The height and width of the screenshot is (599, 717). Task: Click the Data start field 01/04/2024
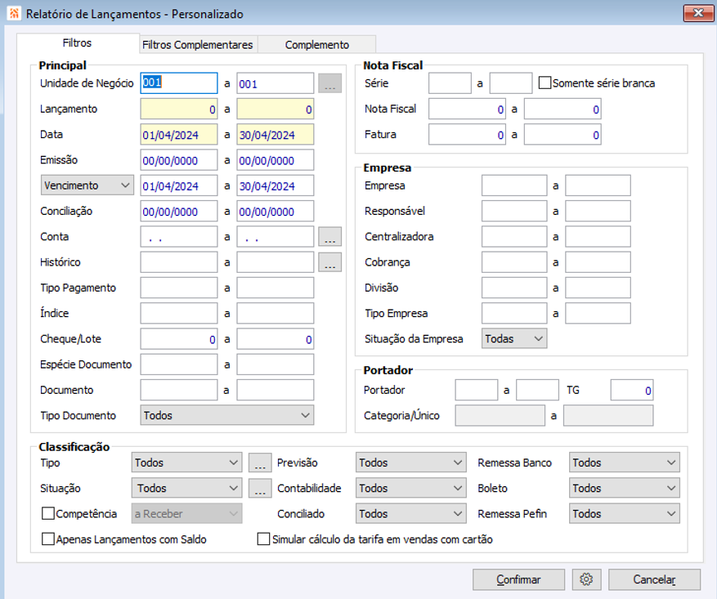179,135
